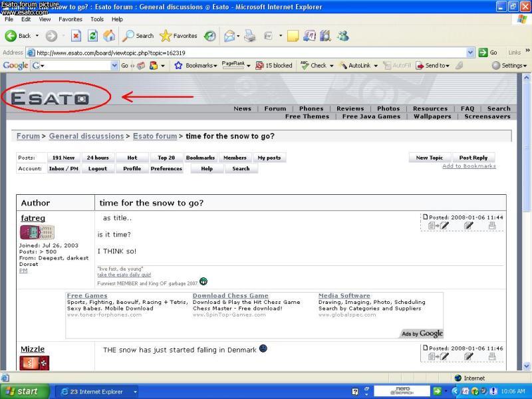Viewport: 532px width, 399px height.
Task: Click the Post Reply button
Action: pyautogui.click(x=473, y=158)
